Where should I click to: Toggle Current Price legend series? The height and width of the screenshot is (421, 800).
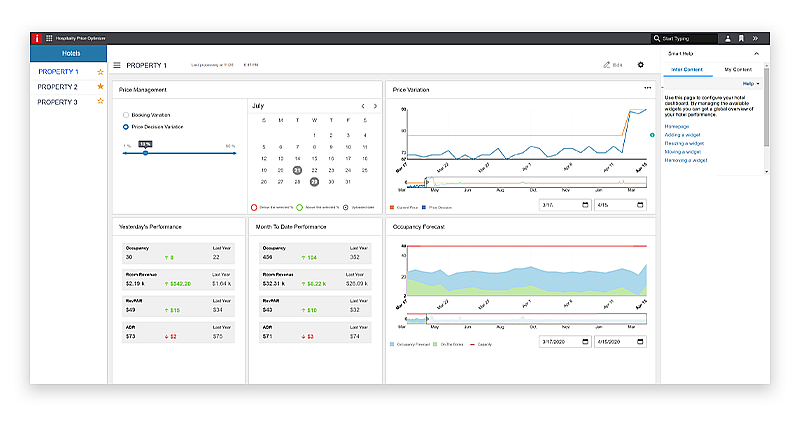coord(404,208)
